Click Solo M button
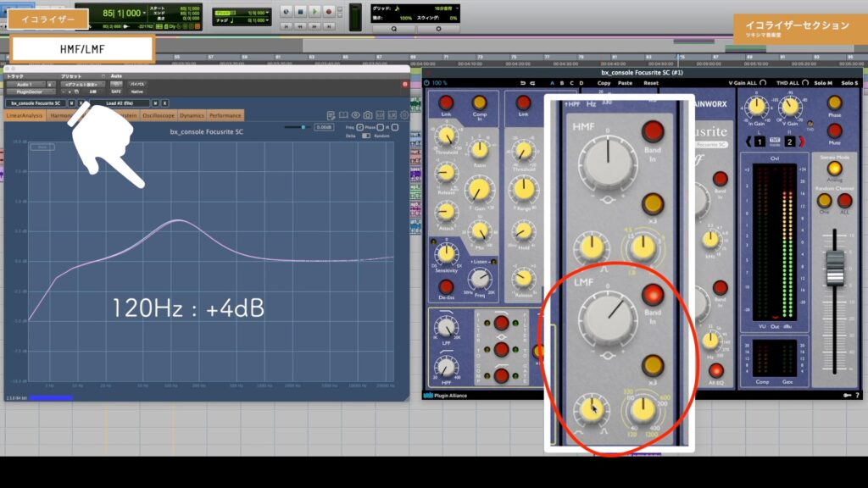Viewport: 868px width, 488px height. (x=823, y=83)
